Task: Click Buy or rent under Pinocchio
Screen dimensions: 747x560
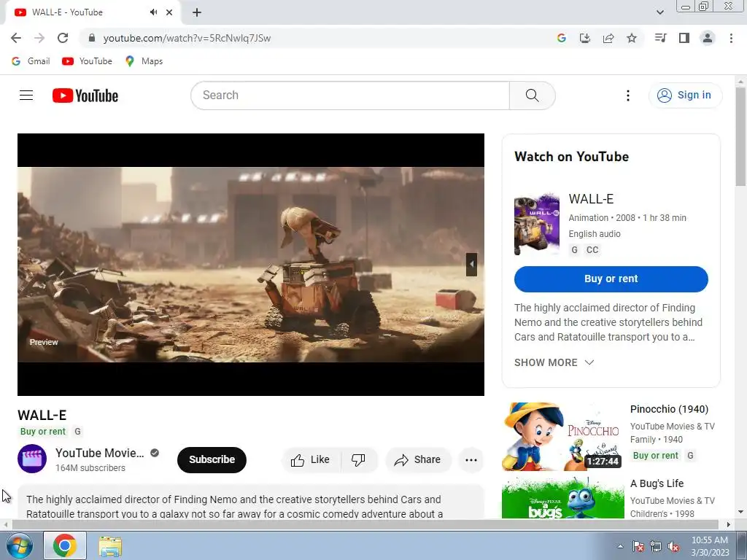Action: [x=655, y=455]
